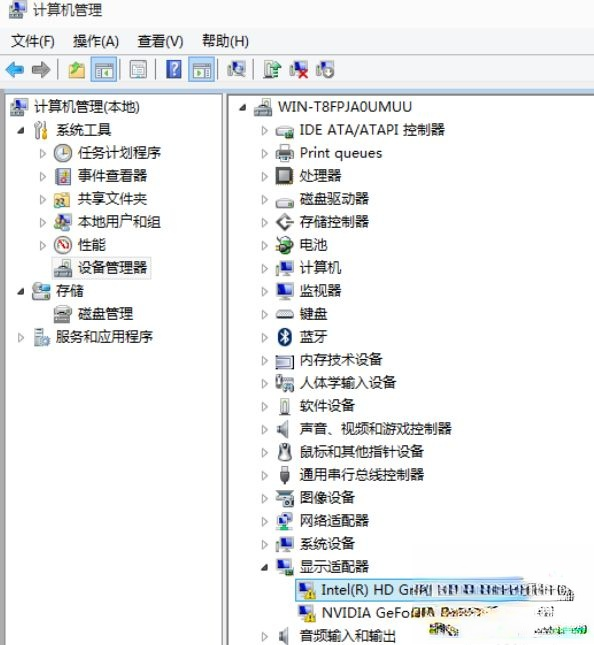The height and width of the screenshot is (645, 594).
Task: Select Intel(R) HD Graphics display adapter
Action: pos(434,590)
